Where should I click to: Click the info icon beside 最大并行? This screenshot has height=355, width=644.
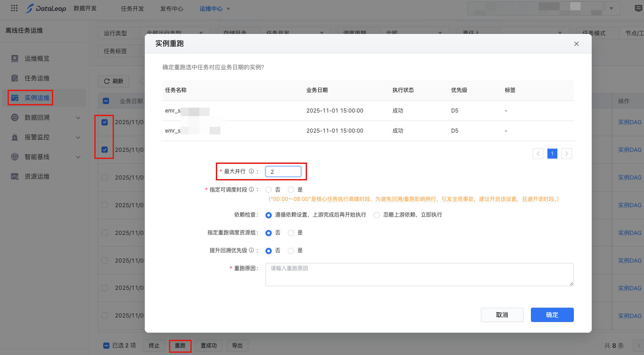coord(251,171)
